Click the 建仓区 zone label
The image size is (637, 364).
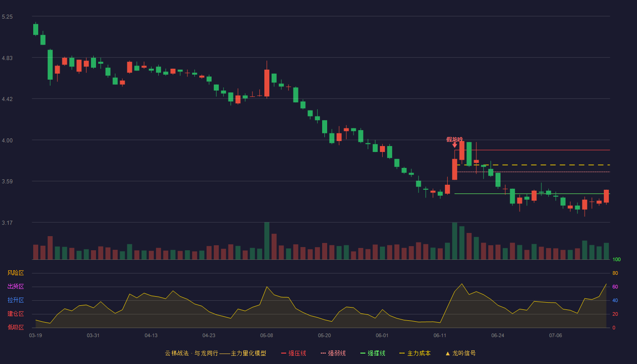point(15,314)
